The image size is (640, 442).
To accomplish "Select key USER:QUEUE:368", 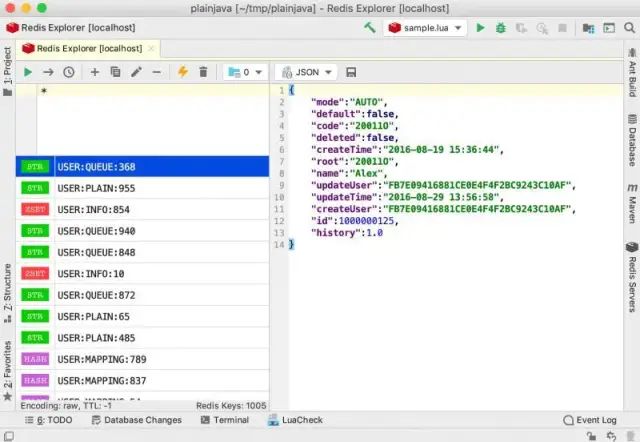I will (x=142, y=167).
